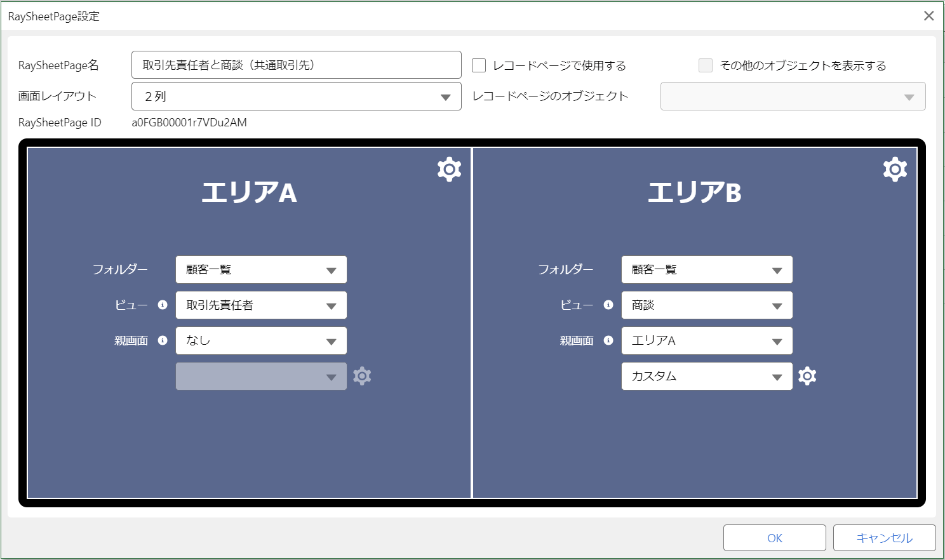Open the gear settings for エリアB
The height and width of the screenshot is (560, 945).
click(x=895, y=170)
